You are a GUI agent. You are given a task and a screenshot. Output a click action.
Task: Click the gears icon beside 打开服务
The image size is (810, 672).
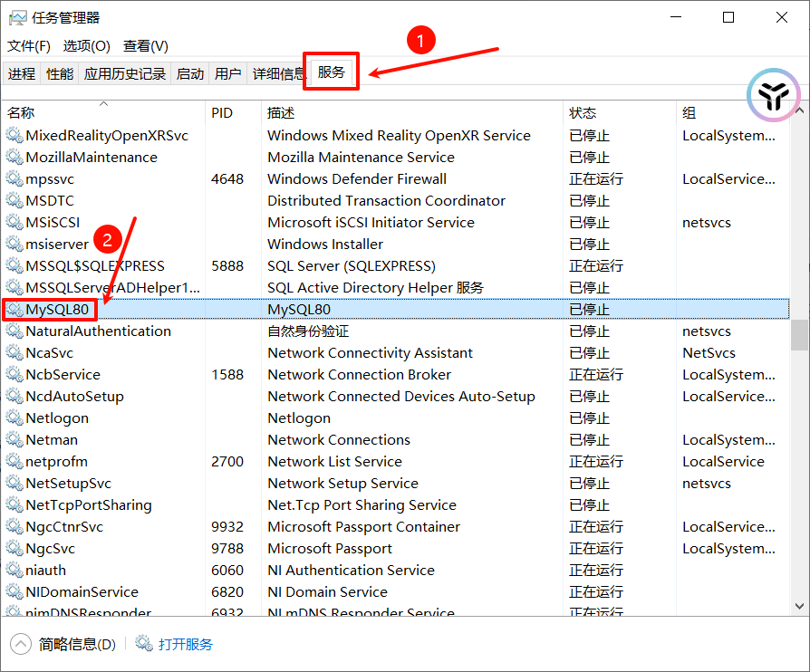click(144, 644)
